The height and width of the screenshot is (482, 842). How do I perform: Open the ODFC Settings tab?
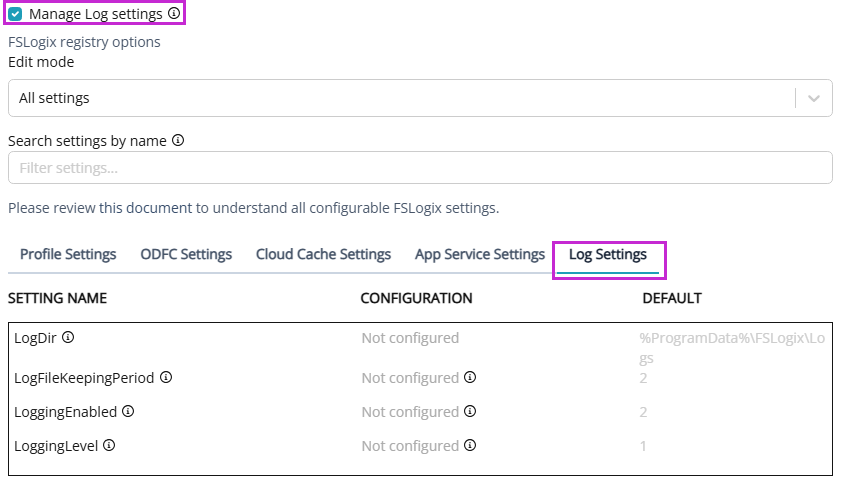(x=186, y=254)
